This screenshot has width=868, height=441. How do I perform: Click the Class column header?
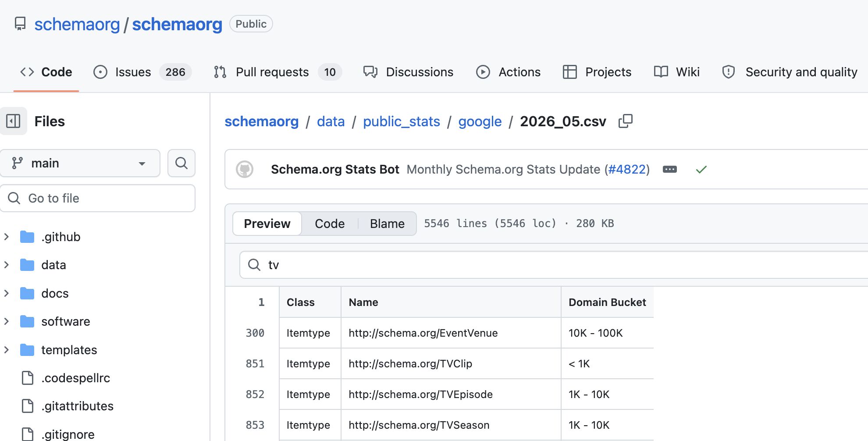(310, 302)
